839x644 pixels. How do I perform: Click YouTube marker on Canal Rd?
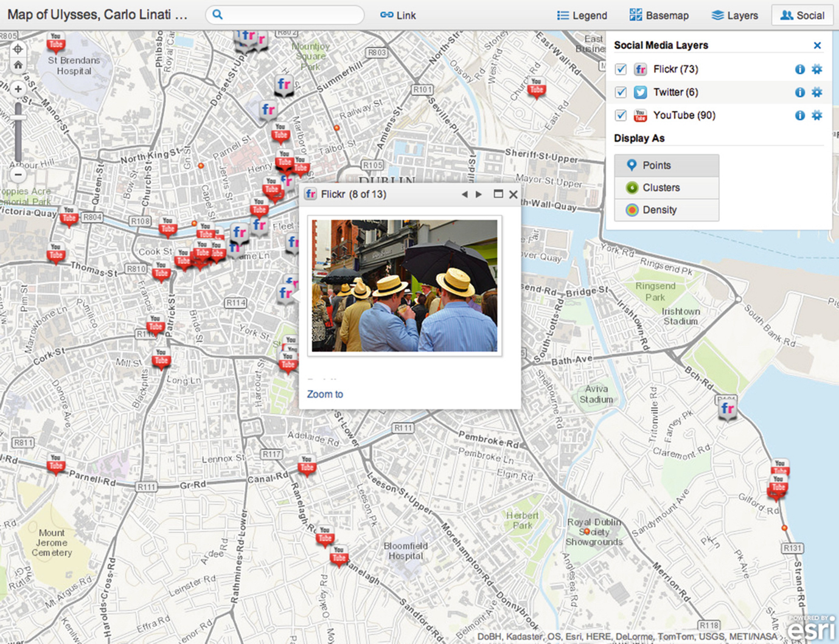tap(307, 466)
